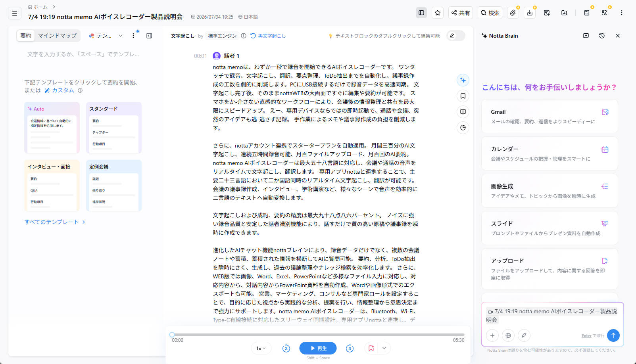Go to ホーム breadcrumb
The width and height of the screenshot is (636, 364).
point(38,7)
